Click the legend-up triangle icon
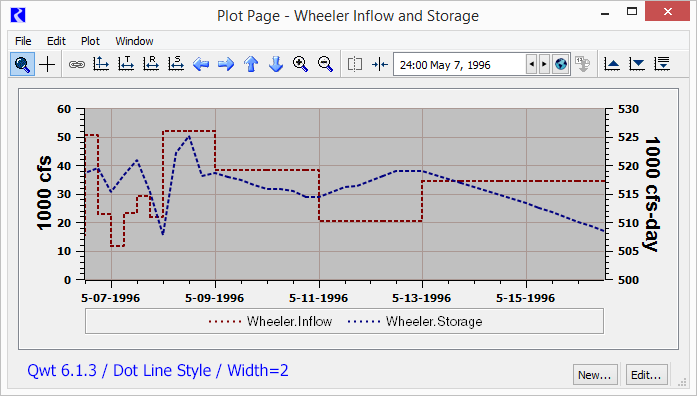 pos(612,64)
